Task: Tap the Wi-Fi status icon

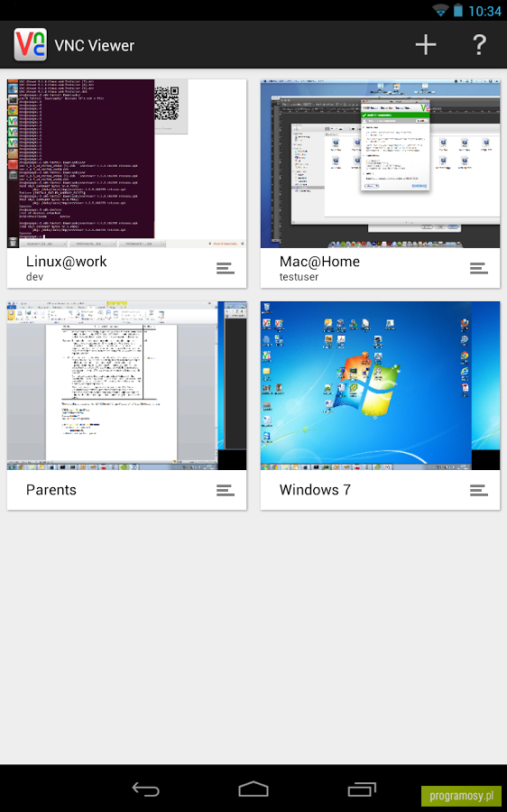Action: coord(441,10)
